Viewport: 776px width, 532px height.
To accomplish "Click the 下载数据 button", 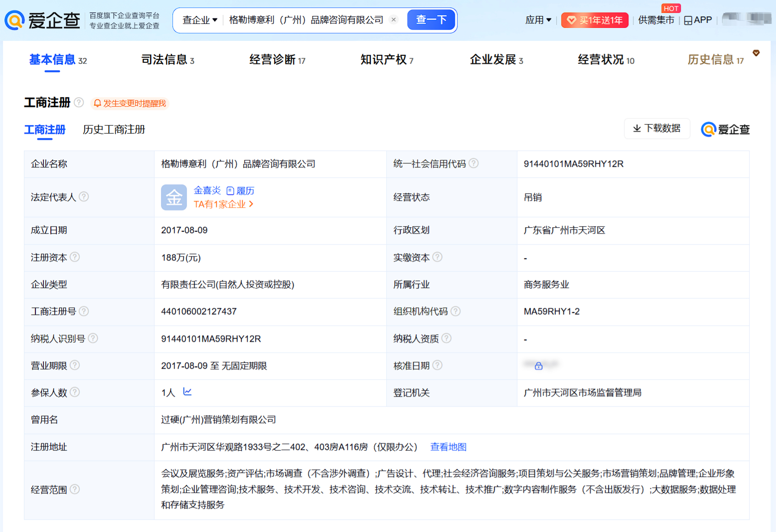I will [657, 129].
